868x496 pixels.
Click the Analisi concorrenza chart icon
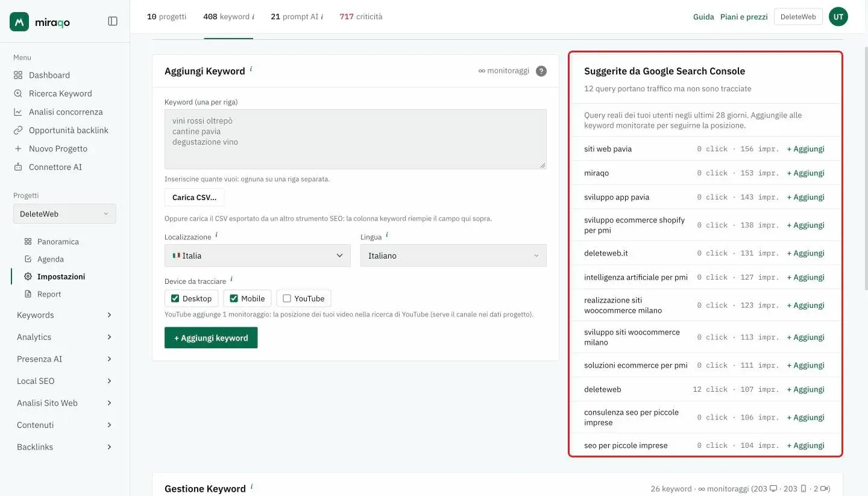click(18, 112)
